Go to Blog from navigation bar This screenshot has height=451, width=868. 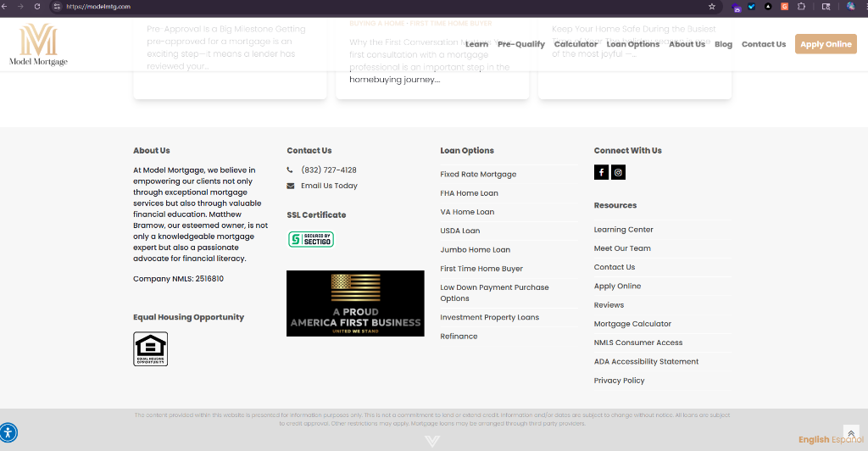click(723, 44)
